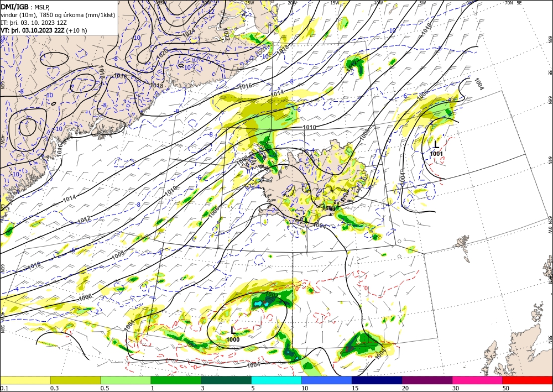Pick the bright blue 10–15 legend swatch

click(327, 380)
